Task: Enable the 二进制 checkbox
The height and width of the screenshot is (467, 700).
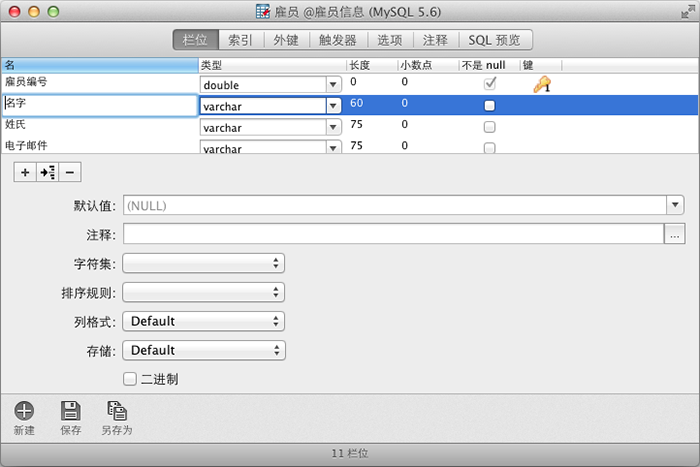Action: click(x=129, y=379)
